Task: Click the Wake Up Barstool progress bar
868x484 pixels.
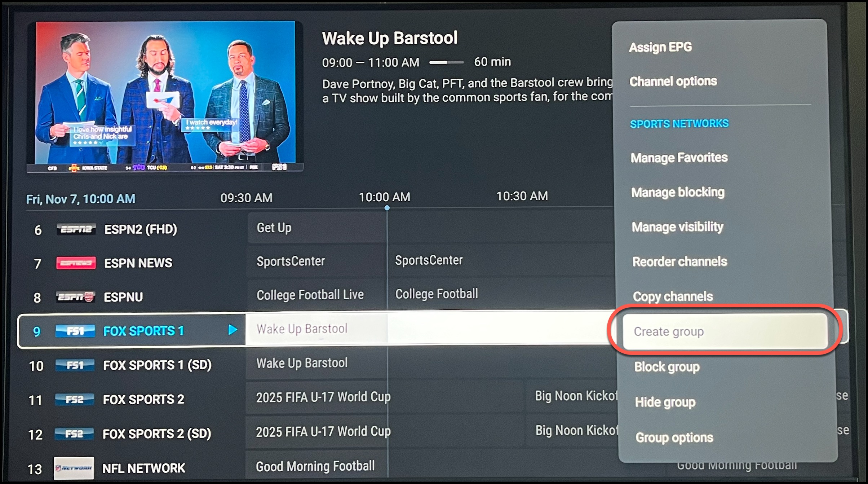Action: click(x=446, y=62)
